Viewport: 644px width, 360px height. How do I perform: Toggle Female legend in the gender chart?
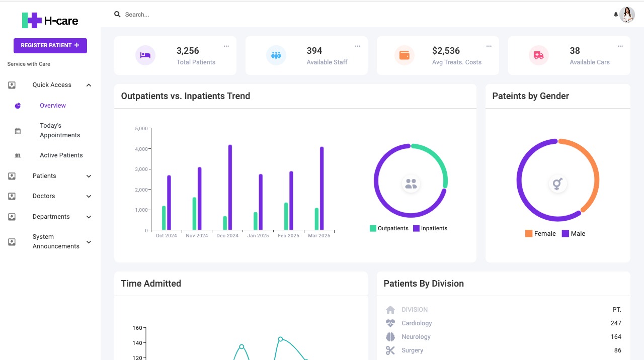click(540, 233)
